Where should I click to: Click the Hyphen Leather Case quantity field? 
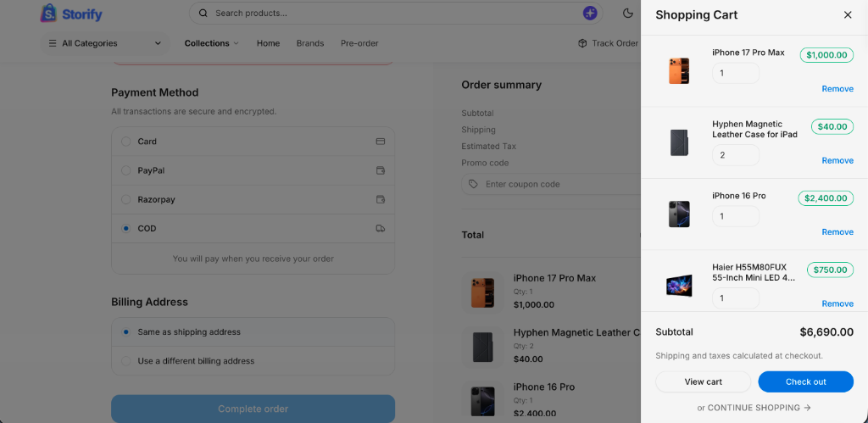click(x=736, y=155)
